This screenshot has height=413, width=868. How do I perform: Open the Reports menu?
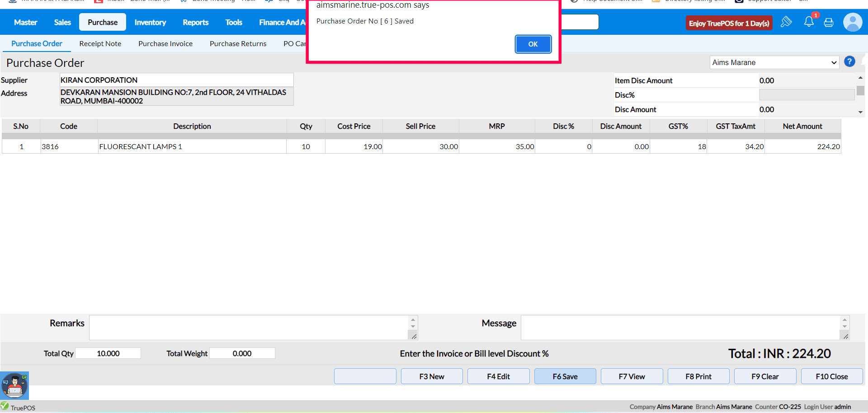pos(196,22)
